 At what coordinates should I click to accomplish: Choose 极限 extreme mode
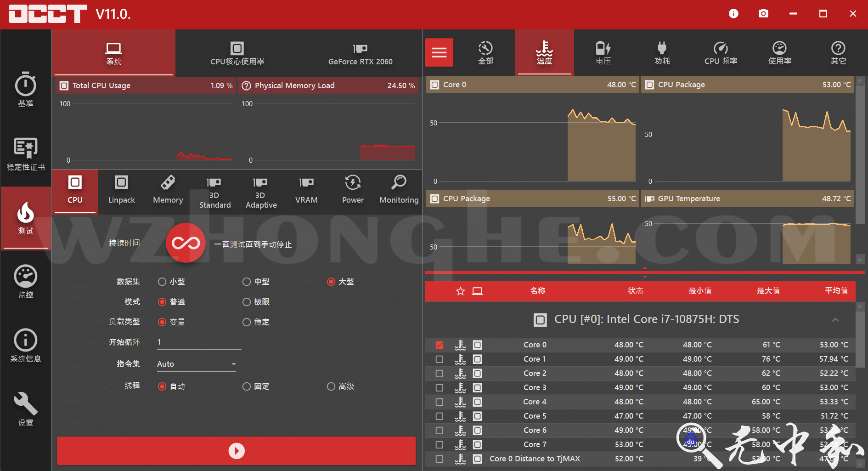pos(247,302)
